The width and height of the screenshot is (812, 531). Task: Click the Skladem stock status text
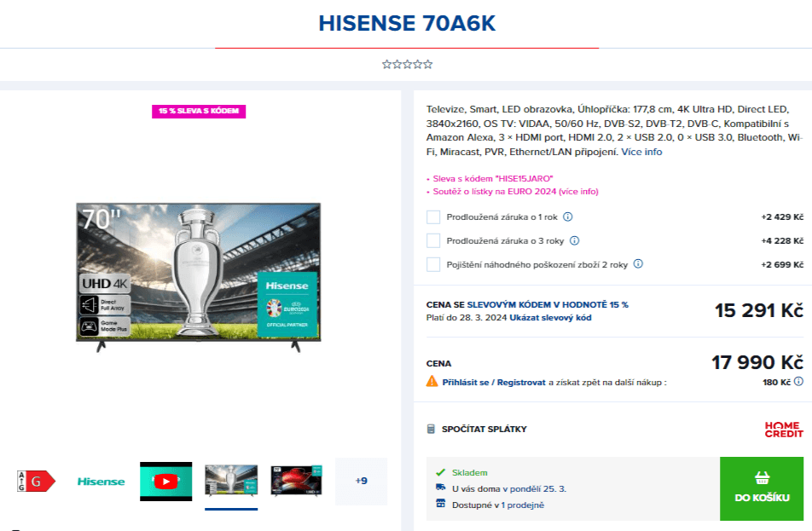(x=470, y=472)
